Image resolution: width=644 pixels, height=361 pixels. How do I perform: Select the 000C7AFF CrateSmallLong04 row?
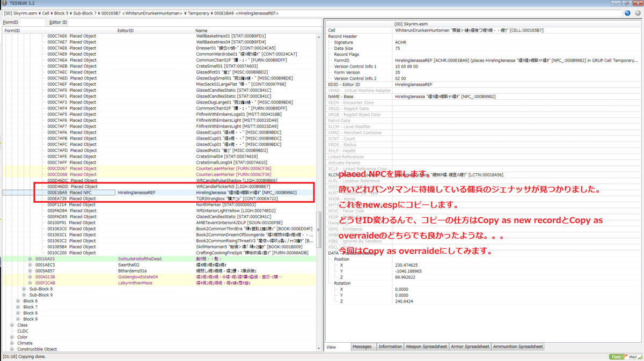tap(159, 163)
